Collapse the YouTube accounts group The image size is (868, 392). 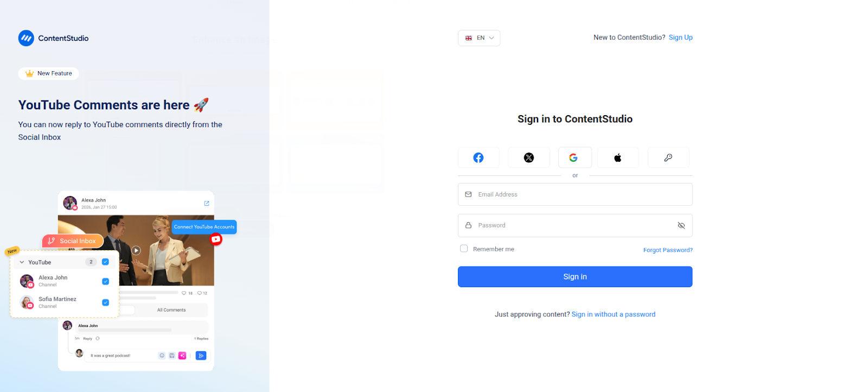point(22,262)
